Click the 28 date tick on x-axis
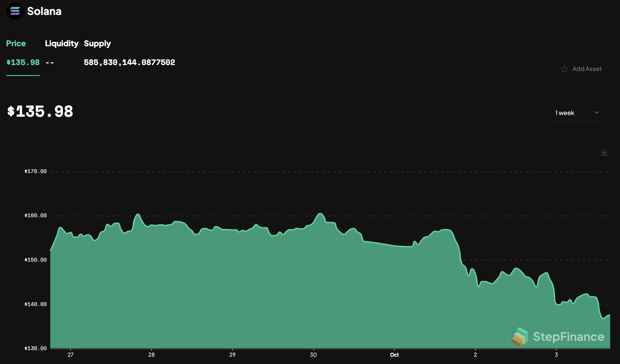This screenshot has height=364, width=620. click(151, 355)
